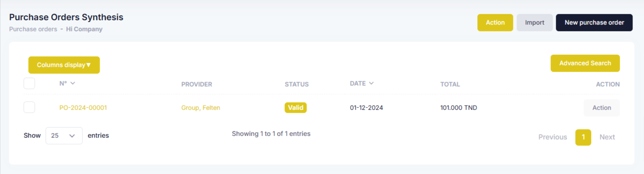Open the row Action dropdown for PO-2024-00001

(602, 108)
